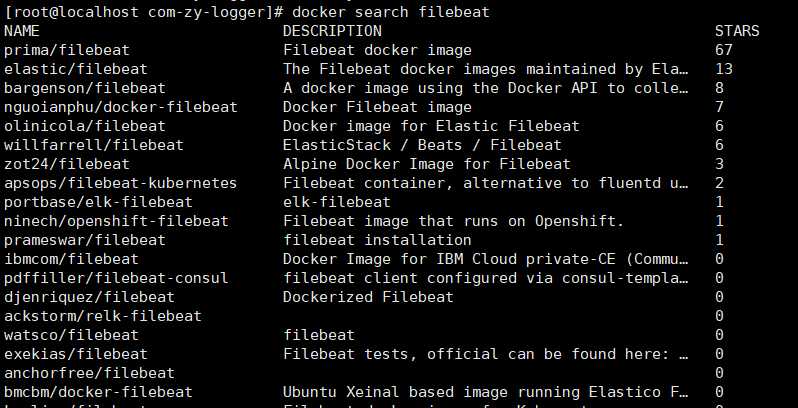This screenshot has height=408, width=798.
Task: Click the NAME column header
Action: [22, 31]
